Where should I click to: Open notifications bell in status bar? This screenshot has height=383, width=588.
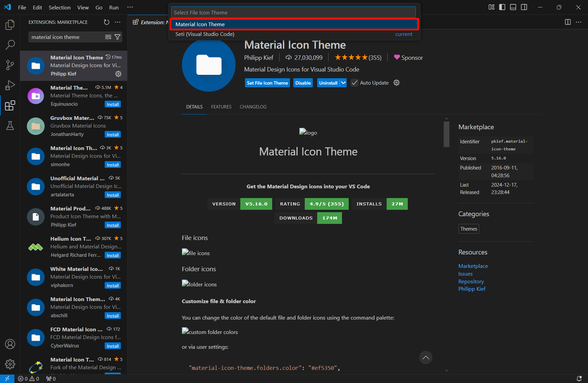click(x=579, y=379)
